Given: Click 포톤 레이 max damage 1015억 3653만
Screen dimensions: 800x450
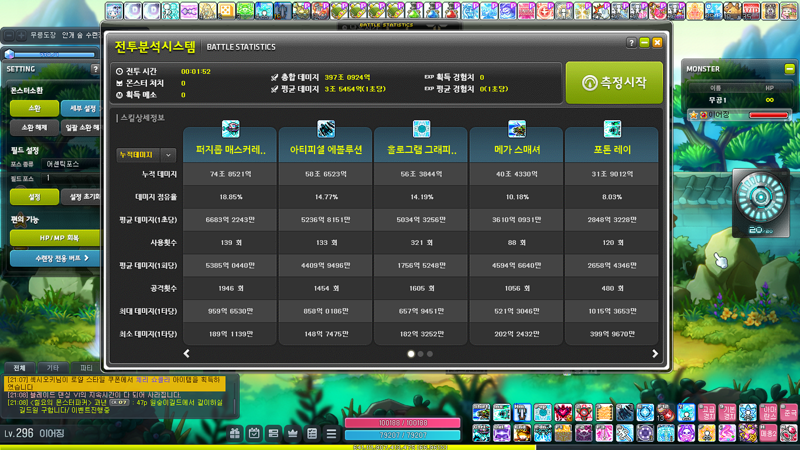Looking at the screenshot, I should pos(612,311).
